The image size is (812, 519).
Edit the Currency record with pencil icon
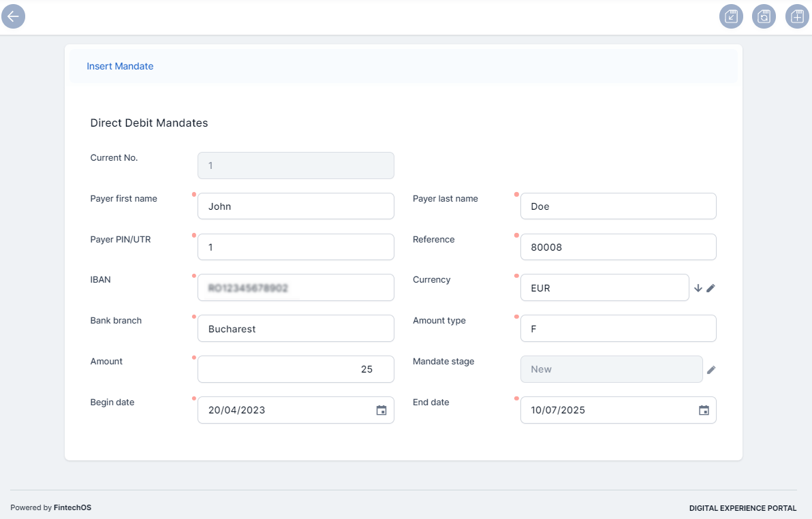[x=710, y=288]
